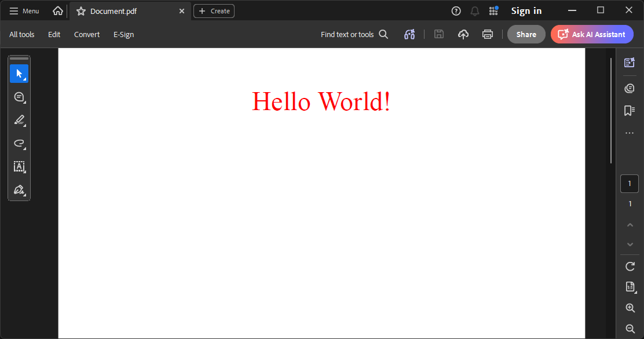644x339 pixels.
Task: Activate the Read Aloud glasses icon
Action: point(409,34)
